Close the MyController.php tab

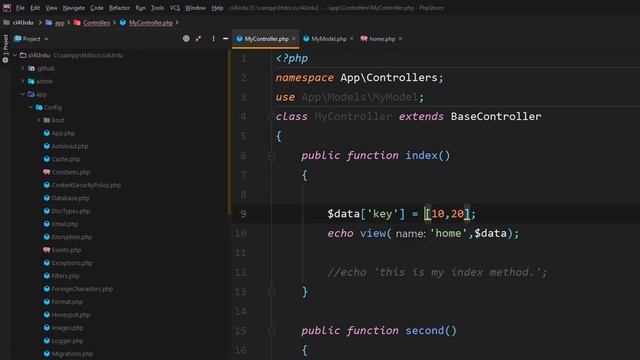294,39
